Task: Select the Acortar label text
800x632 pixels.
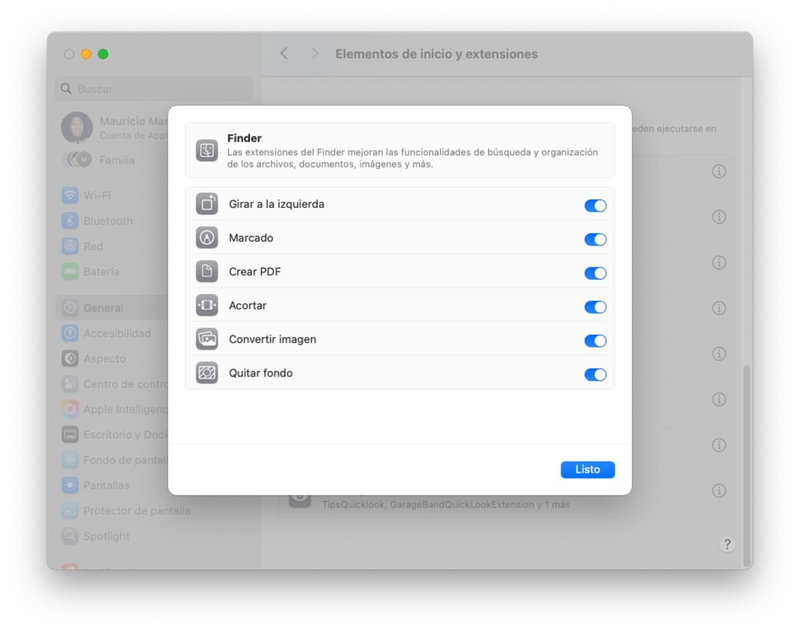Action: click(247, 305)
